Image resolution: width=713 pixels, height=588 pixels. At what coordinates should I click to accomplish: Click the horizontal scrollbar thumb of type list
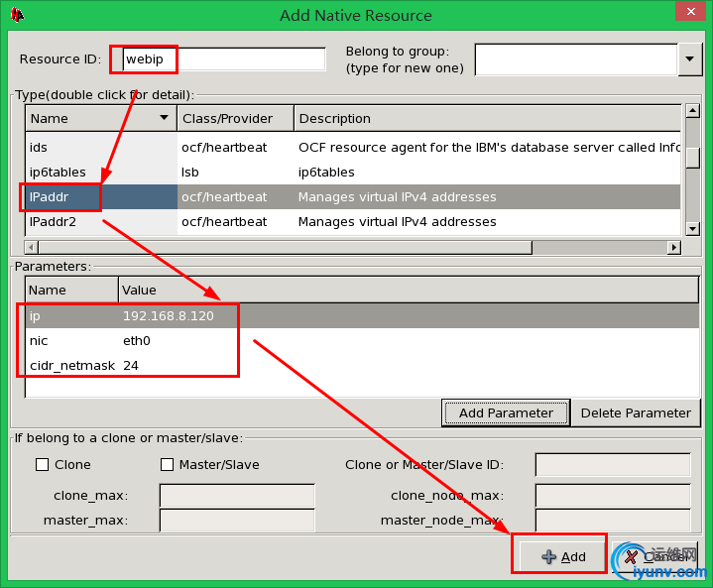[x=286, y=248]
